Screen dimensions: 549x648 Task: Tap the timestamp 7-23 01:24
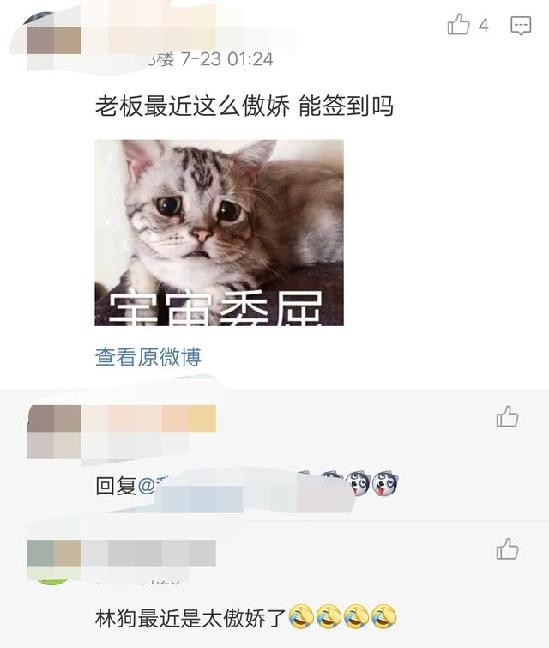click(227, 60)
